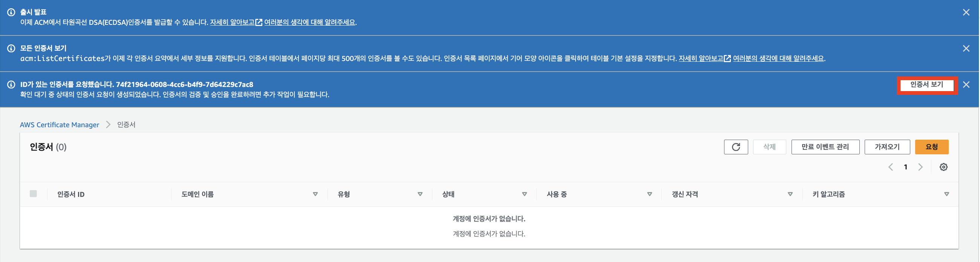Viewport: 980px width, 262px height.
Task: Click the info icon beside the certificate ID message
Action: click(11, 85)
